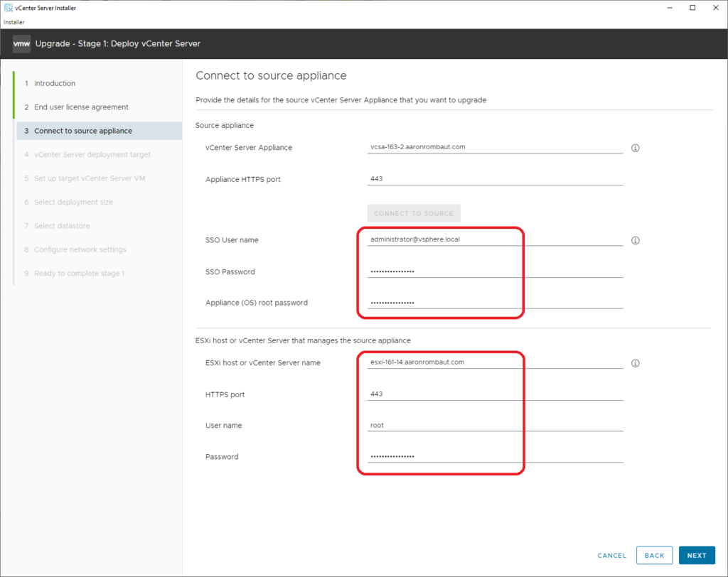This screenshot has height=577, width=728.
Task: Click the Appliance (OS) root password field
Action: pyautogui.click(x=495, y=303)
